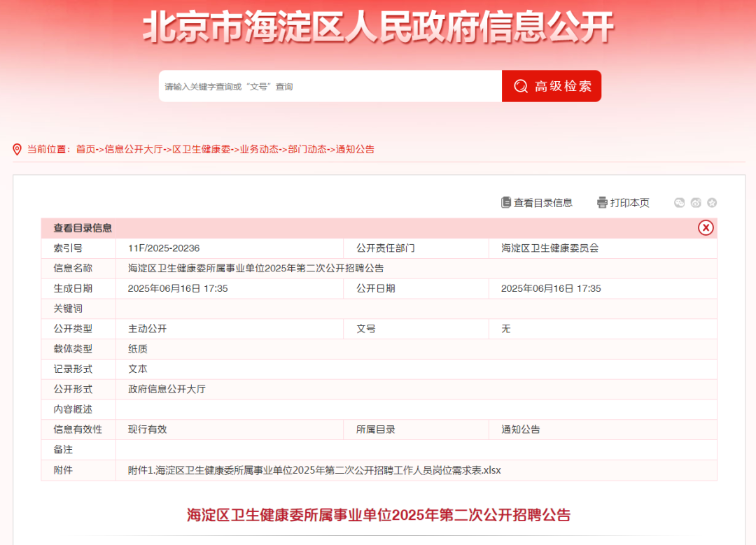
Task: Click the 生成日期 value 2025年06月16日 17:35
Action: pyautogui.click(x=178, y=289)
